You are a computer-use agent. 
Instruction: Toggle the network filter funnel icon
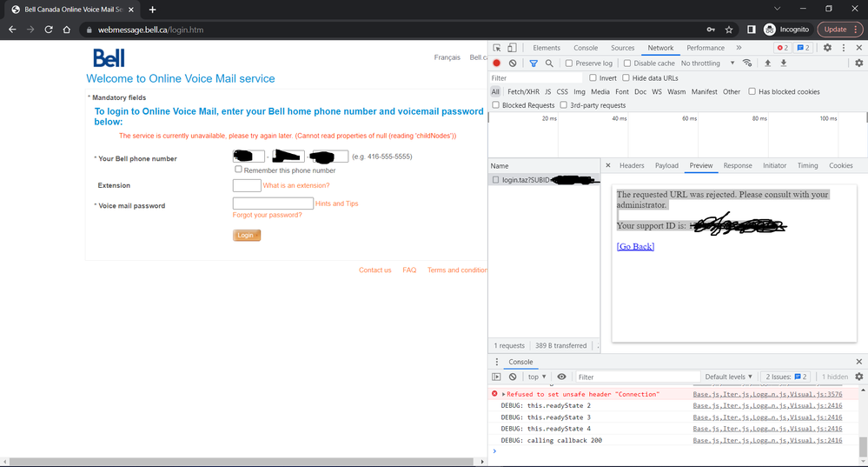(x=533, y=63)
